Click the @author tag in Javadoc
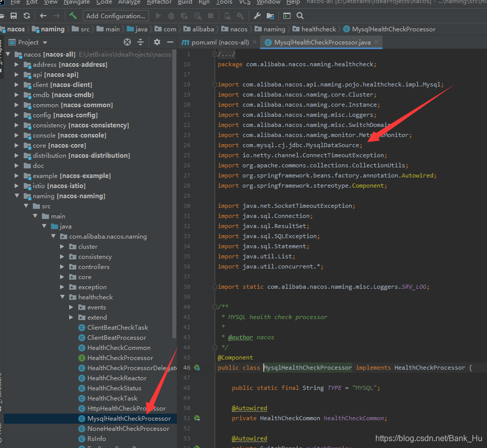Viewport: 487px width, 448px height. tap(240, 338)
